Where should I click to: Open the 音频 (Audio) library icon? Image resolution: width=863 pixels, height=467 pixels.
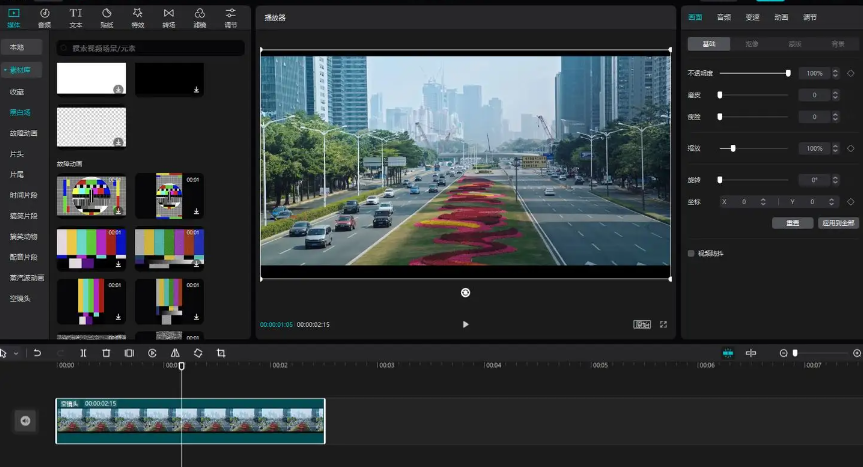(x=45, y=17)
